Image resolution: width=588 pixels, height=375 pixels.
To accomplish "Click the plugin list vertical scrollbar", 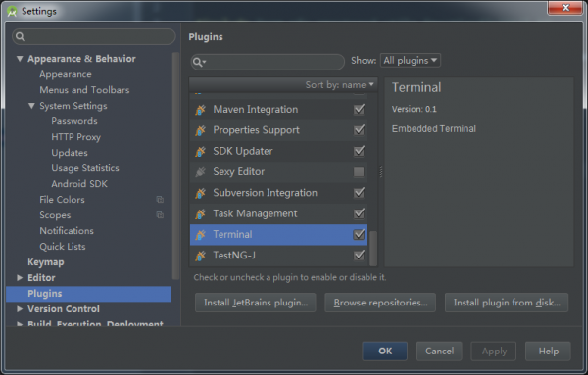I will click(373, 248).
